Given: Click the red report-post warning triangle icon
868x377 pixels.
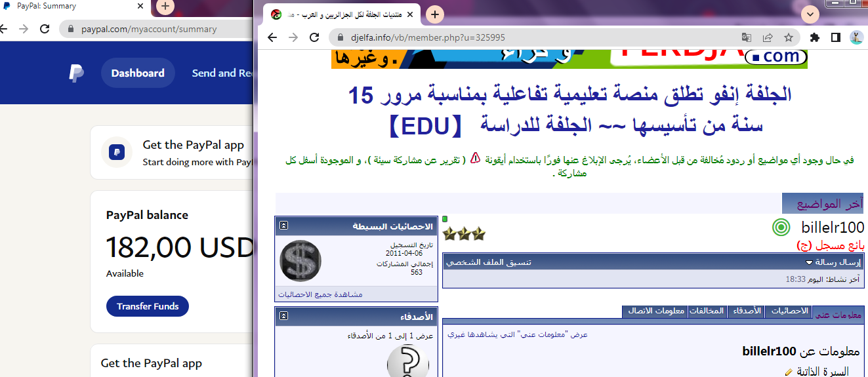Looking at the screenshot, I should (476, 158).
